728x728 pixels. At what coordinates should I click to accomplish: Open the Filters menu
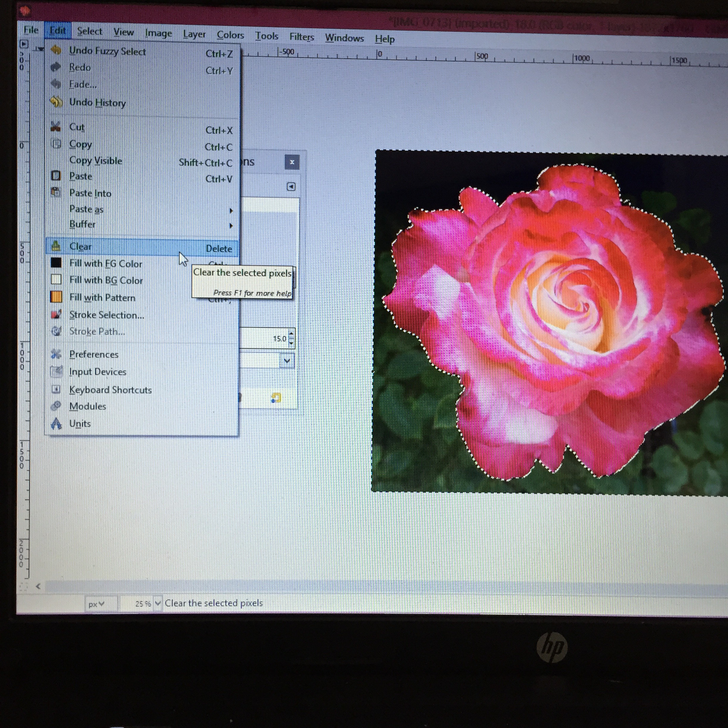(x=302, y=37)
